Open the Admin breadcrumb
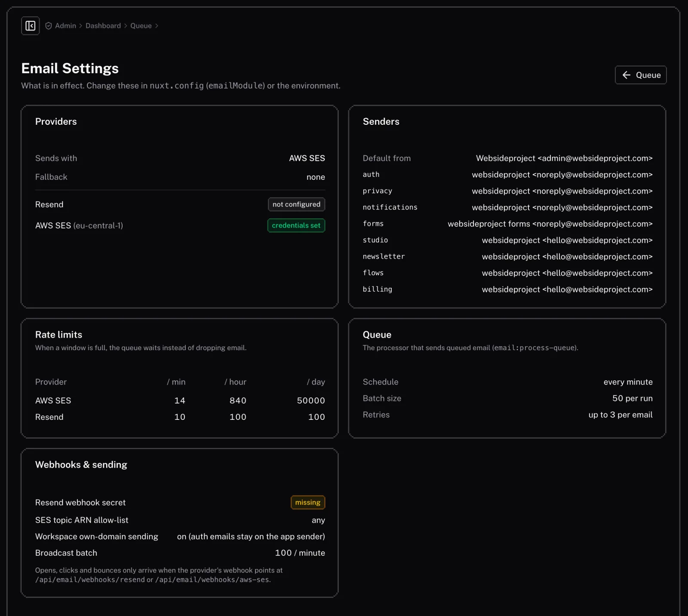The width and height of the screenshot is (688, 616). point(65,26)
